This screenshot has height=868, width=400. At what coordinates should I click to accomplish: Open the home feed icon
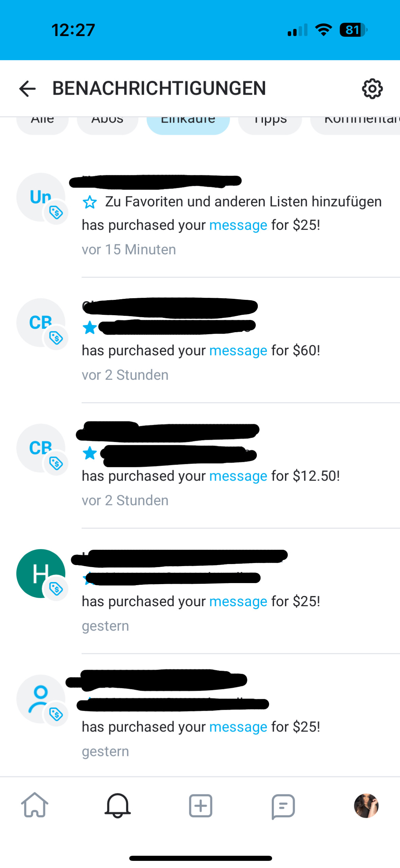click(35, 805)
